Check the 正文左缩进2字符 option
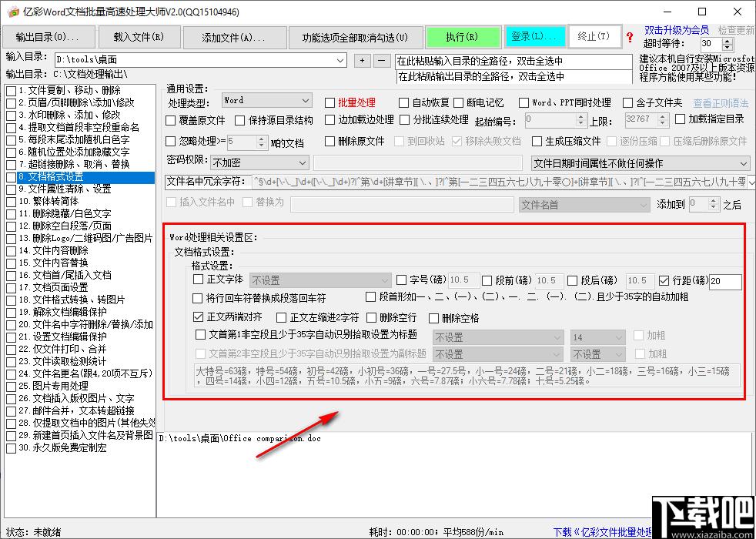The image size is (756, 539). 281,317
